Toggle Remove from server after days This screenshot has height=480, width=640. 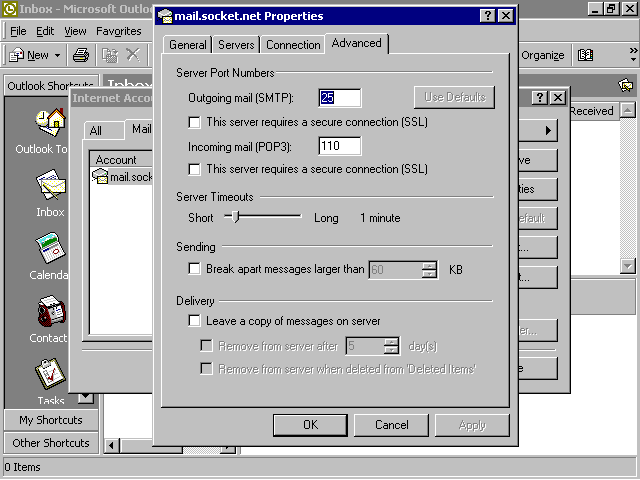(207, 346)
